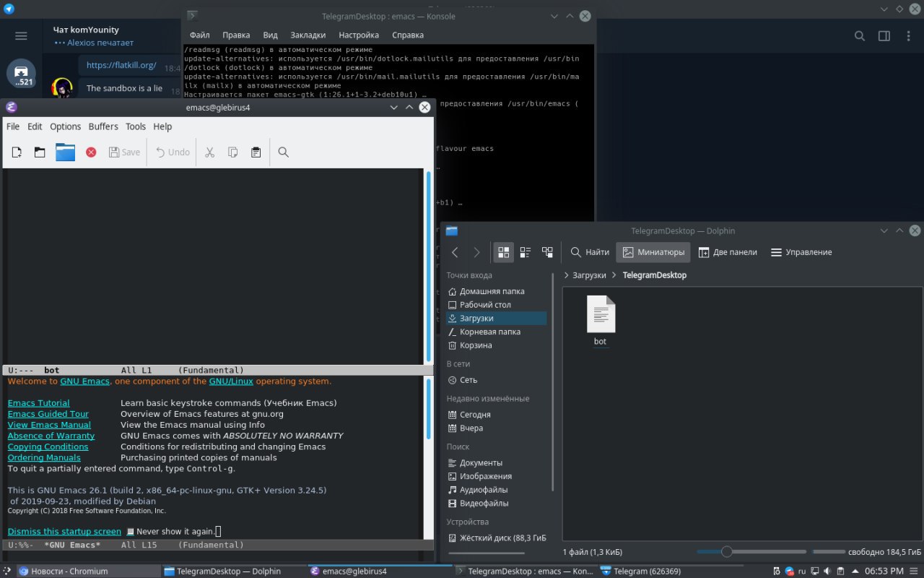Click Найти search button in Dolphin
The width and height of the screenshot is (924, 578).
click(x=590, y=252)
